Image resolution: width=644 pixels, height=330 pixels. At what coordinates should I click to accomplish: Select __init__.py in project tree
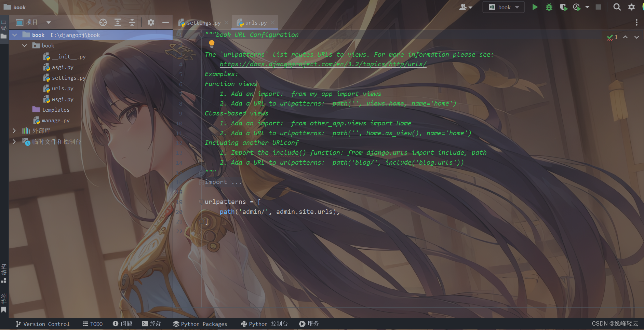click(64, 57)
